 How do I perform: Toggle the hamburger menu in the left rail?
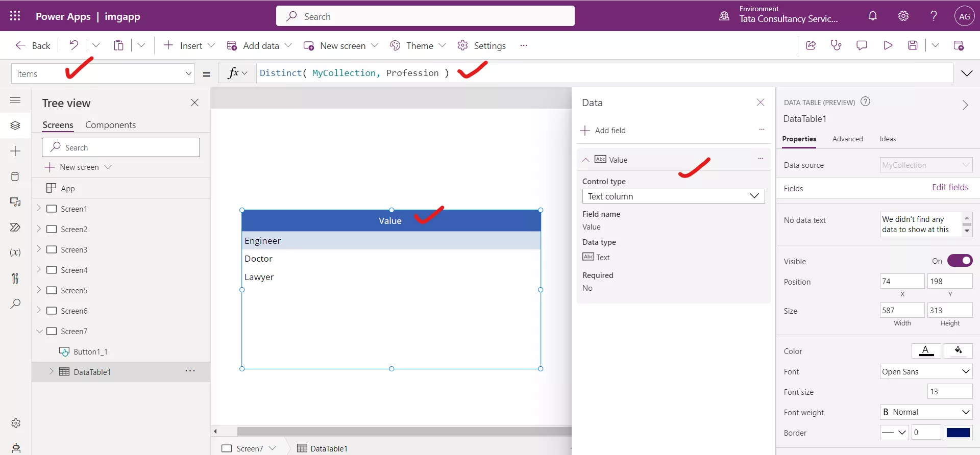coord(15,100)
